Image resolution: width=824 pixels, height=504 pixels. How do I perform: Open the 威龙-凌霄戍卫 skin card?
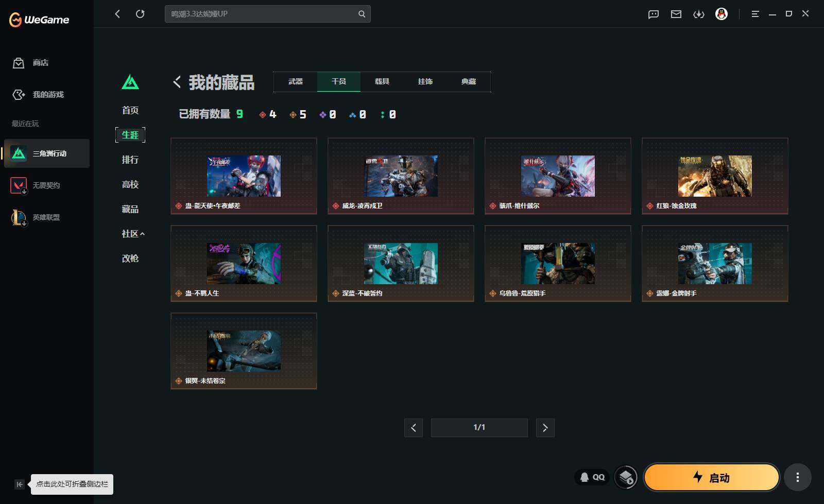[x=401, y=176]
